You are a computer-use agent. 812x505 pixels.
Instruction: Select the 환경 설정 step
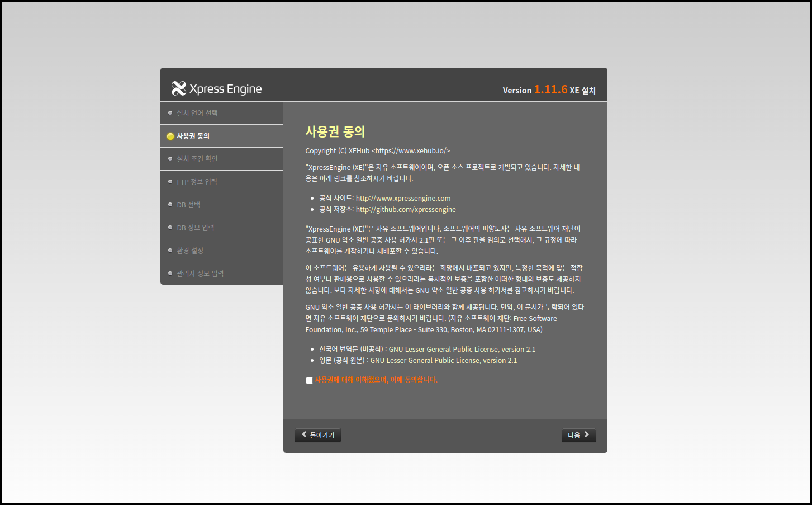pos(221,251)
